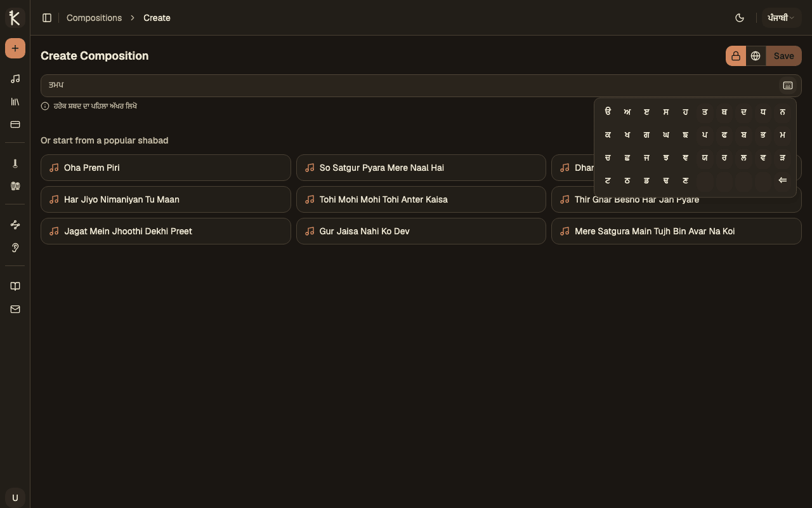Collapse the on-screen Gurmukhi keyboard

click(788, 86)
